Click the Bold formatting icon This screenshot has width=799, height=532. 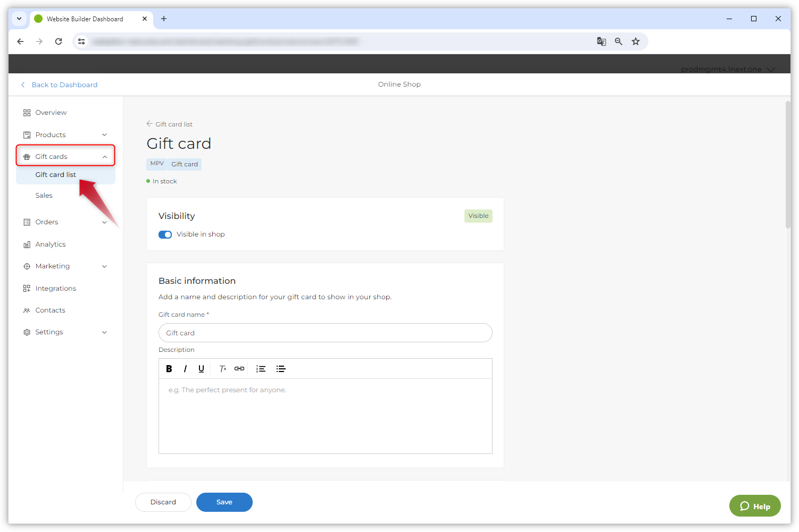pos(169,369)
